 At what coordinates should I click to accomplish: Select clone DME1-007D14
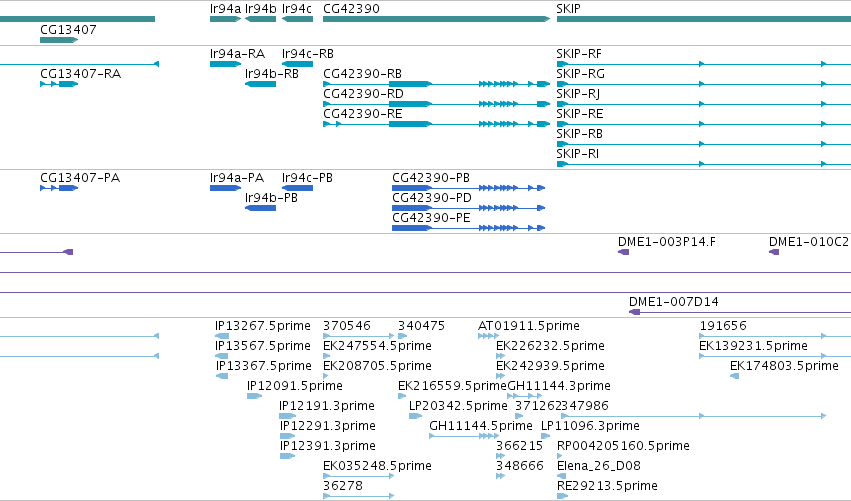(x=674, y=302)
